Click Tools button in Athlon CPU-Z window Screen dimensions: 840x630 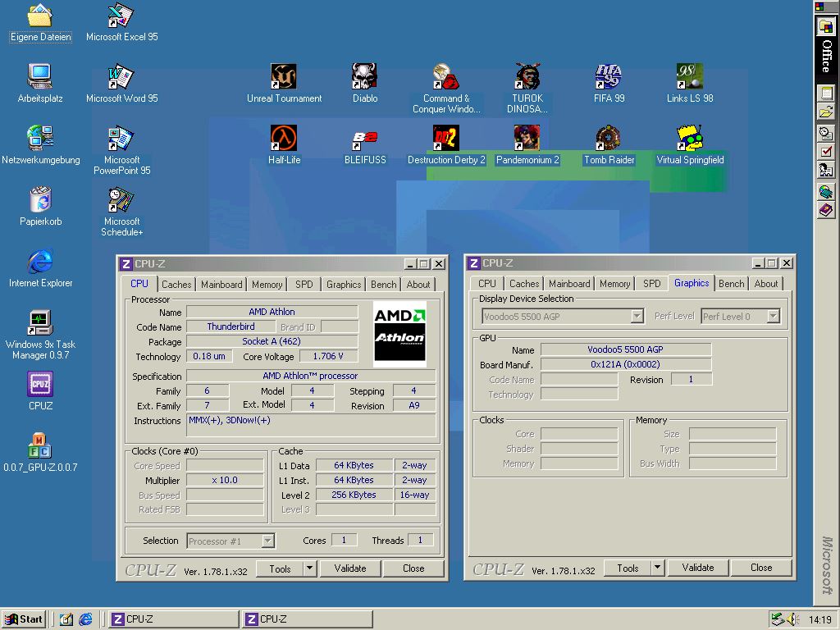tap(280, 568)
